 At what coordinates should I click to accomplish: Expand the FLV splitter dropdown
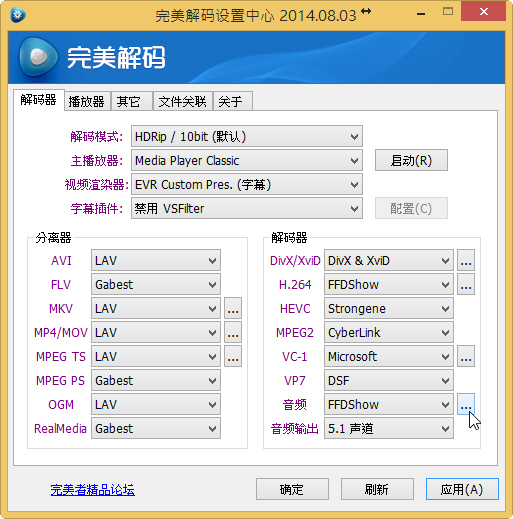point(156,285)
